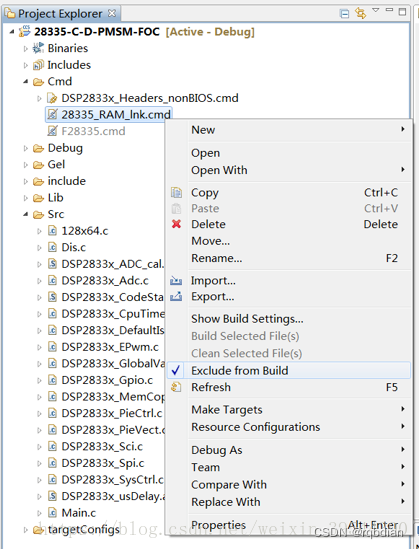Maximize the Project Explorer view
Viewport: 419px width, 549px height.
pos(403,12)
